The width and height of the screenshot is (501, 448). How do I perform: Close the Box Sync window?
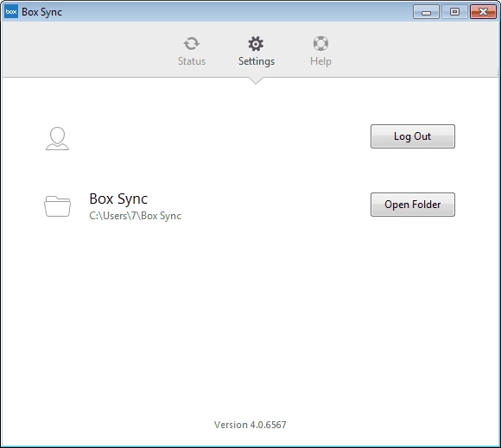(x=483, y=12)
